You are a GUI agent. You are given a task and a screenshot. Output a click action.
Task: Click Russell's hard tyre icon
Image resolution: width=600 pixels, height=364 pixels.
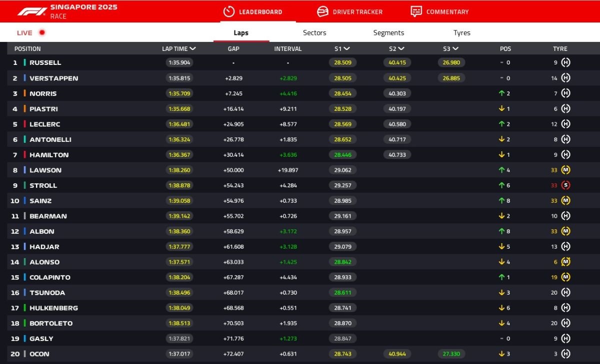pyautogui.click(x=565, y=62)
